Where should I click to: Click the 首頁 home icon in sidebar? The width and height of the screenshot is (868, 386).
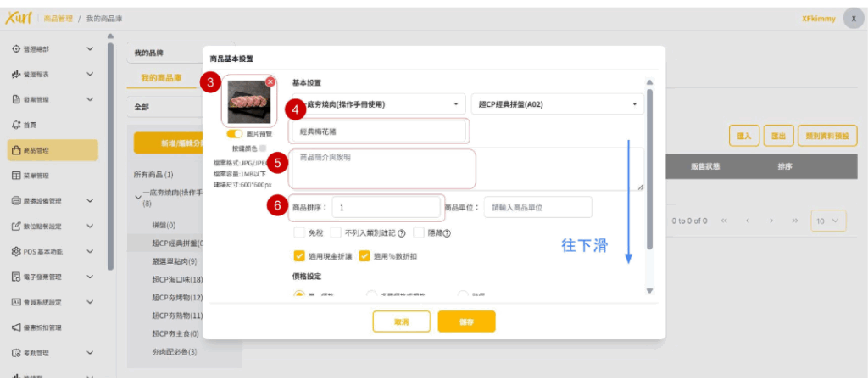point(16,125)
